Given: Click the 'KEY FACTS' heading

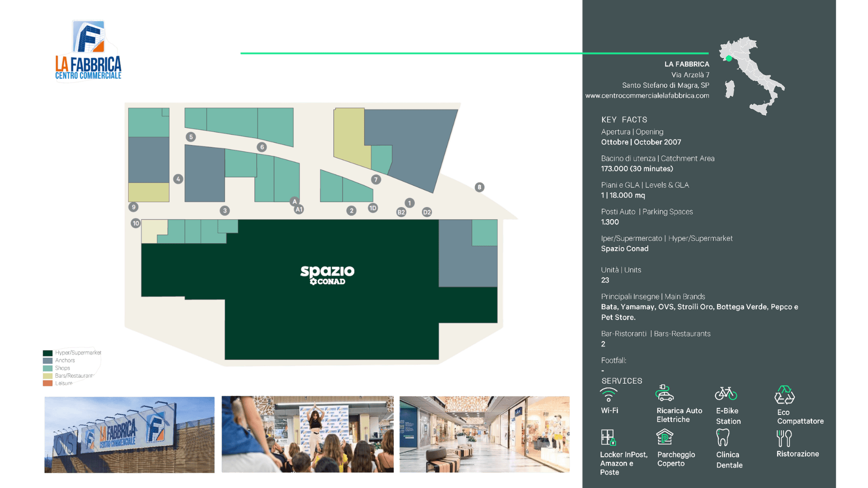Looking at the screenshot, I should tap(624, 120).
